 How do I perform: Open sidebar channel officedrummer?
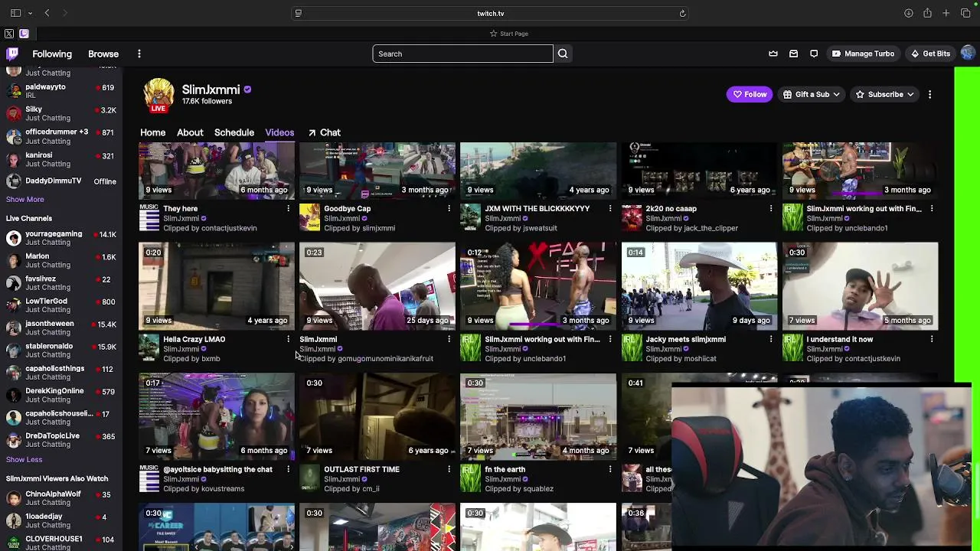click(61, 136)
